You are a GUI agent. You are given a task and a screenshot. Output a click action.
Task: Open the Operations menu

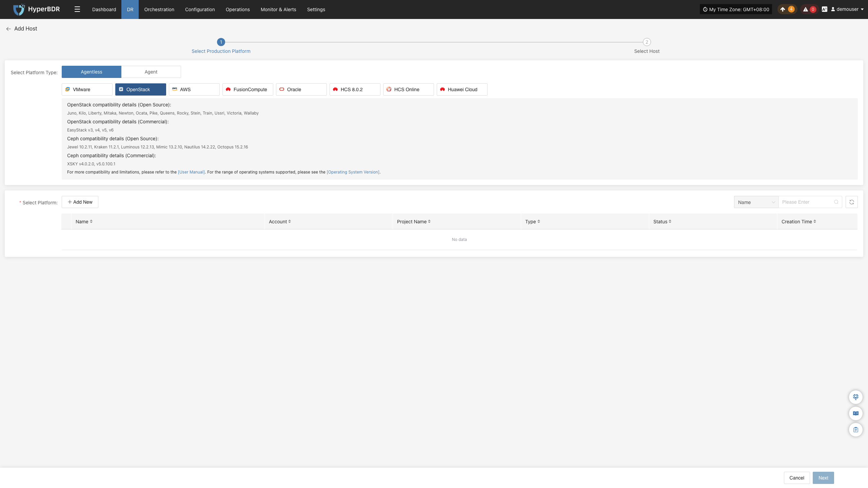238,9
